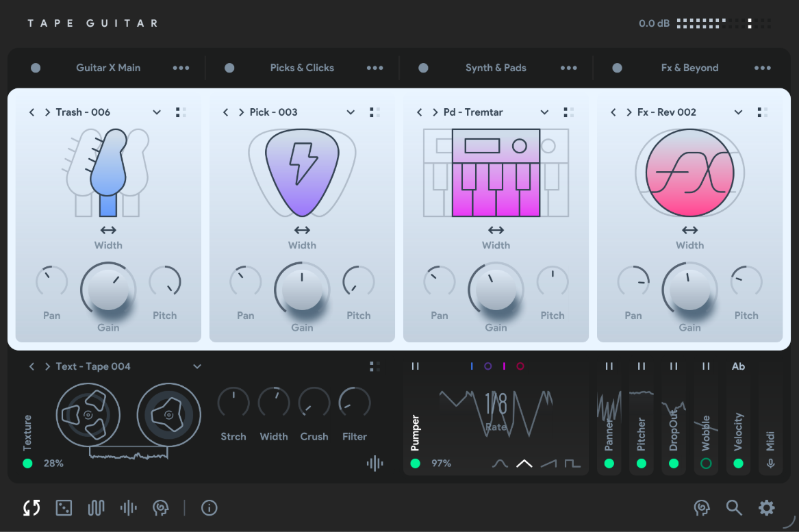799x532 pixels.
Task: Go to previous preset before Pick - 003
Action: [x=226, y=112]
